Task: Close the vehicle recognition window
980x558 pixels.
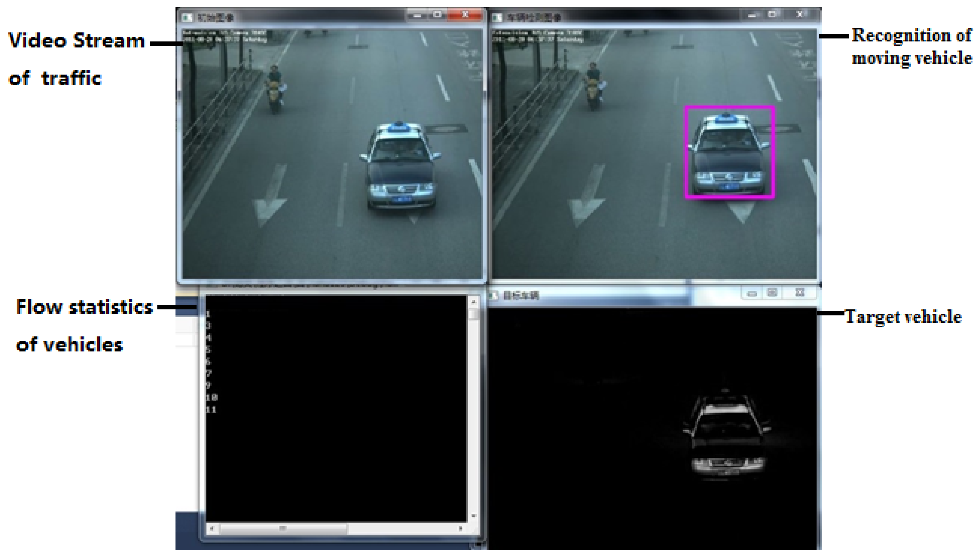Action: [800, 14]
